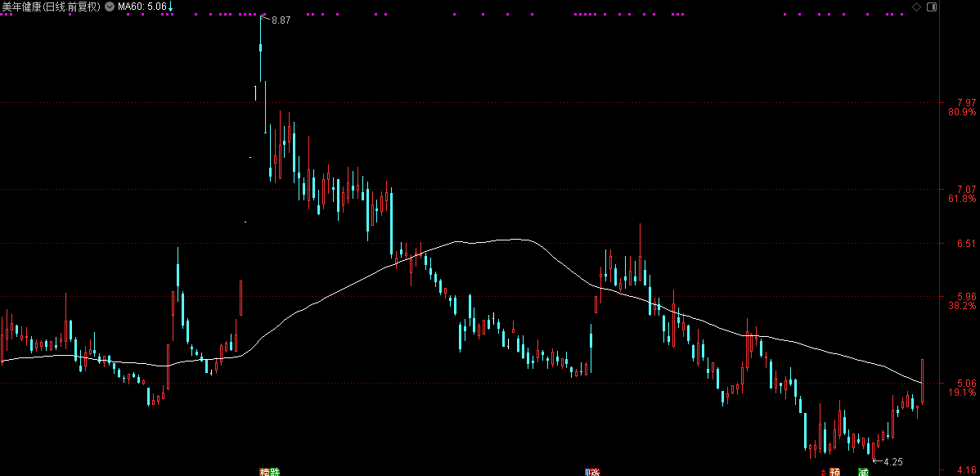This screenshot has height=476, width=980.
Task: Click the diamond marker icon at top right
Action: (917, 7)
